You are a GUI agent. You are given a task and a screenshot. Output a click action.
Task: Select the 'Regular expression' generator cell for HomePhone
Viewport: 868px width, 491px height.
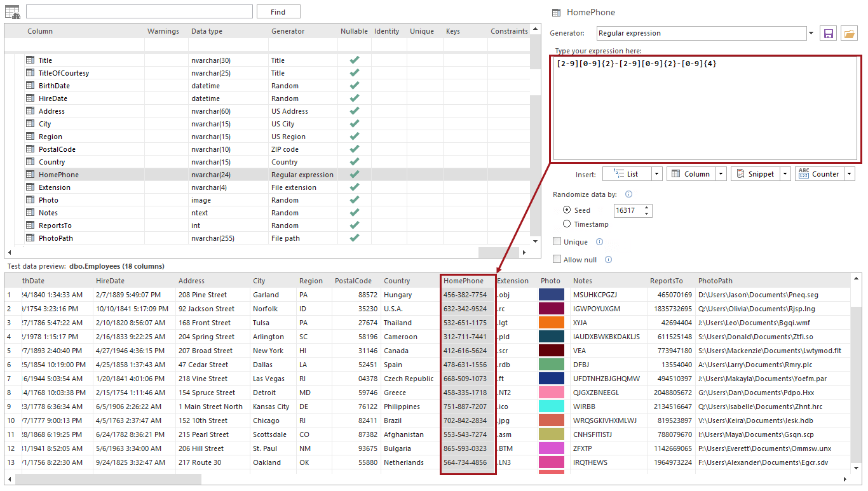point(302,175)
